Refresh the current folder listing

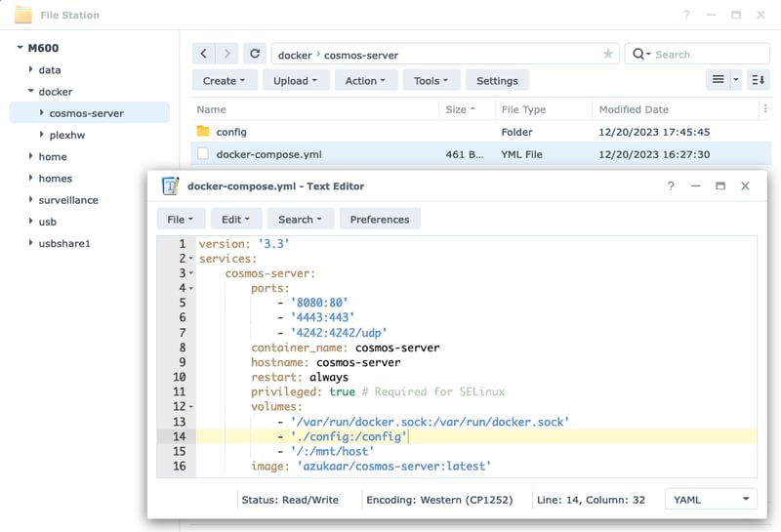(255, 55)
